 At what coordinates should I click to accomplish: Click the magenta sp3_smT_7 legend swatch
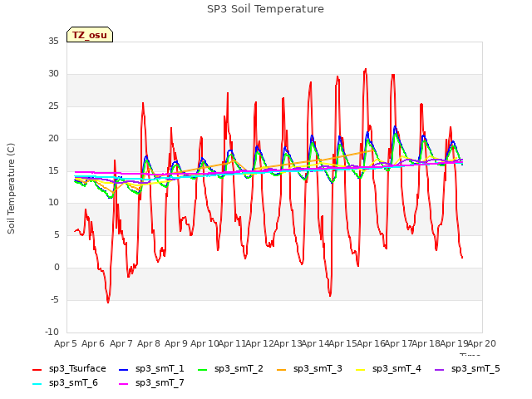pyautogui.click(x=124, y=384)
